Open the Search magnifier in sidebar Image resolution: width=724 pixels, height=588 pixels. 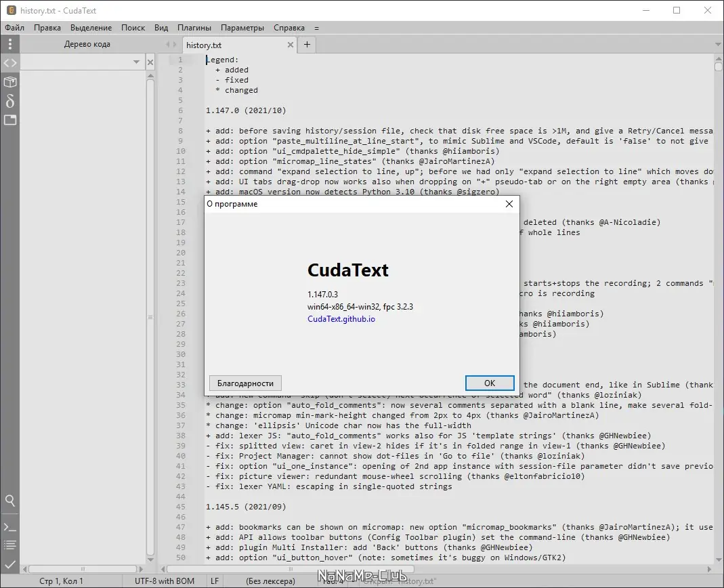(x=9, y=501)
